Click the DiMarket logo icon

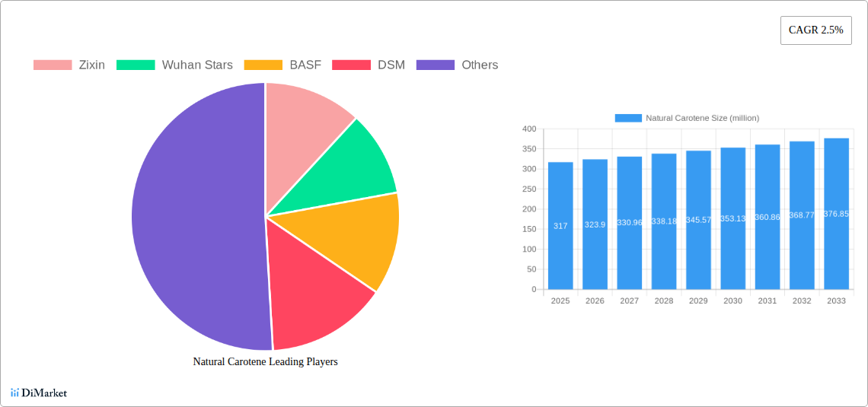pos(14,393)
